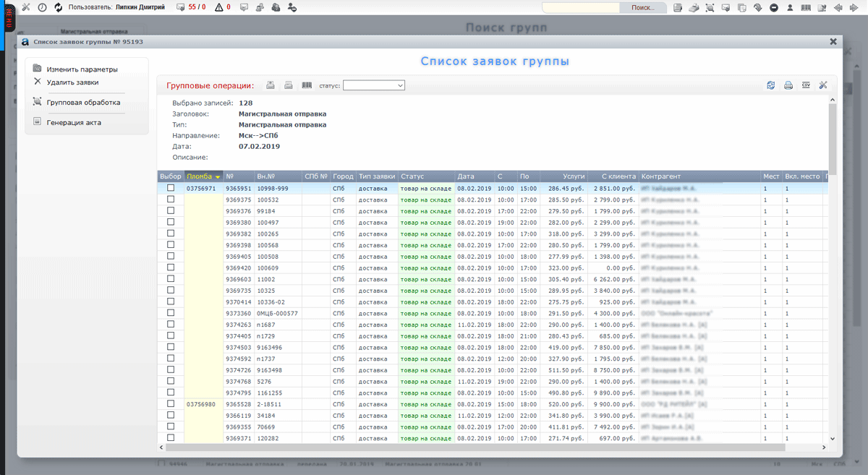Viewport: 868px width, 475px height.
Task: Choose Групповая обработка from the side menu
Action: pyautogui.click(x=83, y=103)
